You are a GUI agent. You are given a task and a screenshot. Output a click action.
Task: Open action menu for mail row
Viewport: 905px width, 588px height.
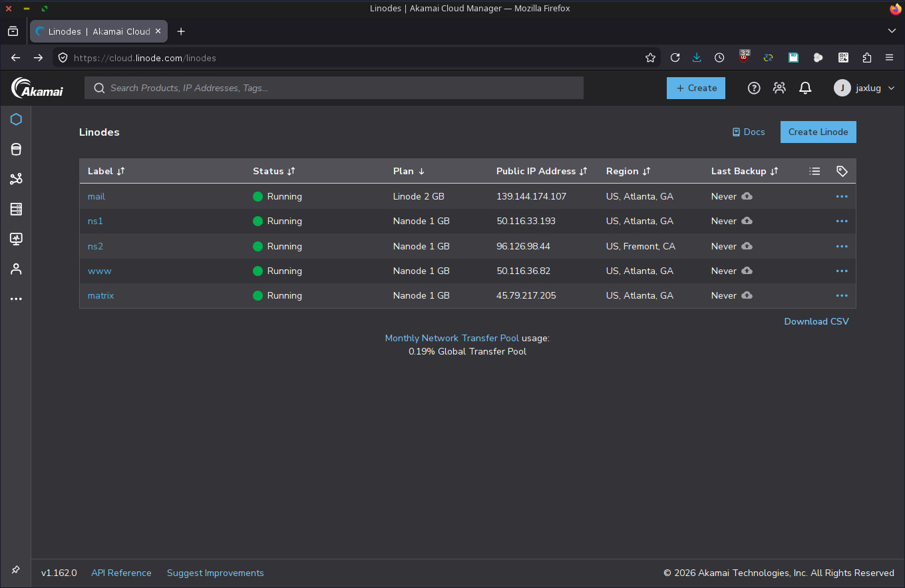tap(842, 196)
